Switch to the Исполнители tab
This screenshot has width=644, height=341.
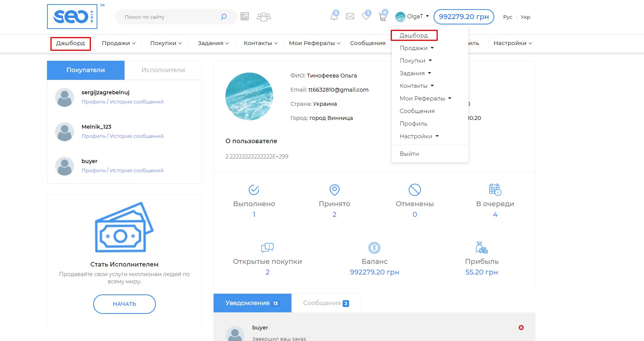[x=163, y=70]
